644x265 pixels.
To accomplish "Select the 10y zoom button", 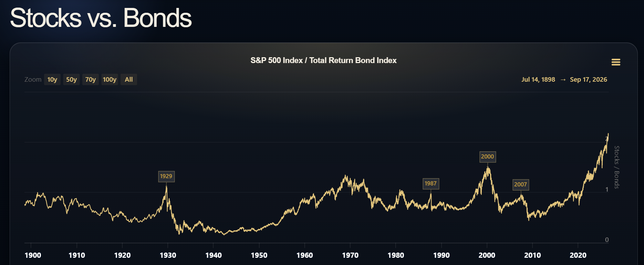I will [52, 80].
